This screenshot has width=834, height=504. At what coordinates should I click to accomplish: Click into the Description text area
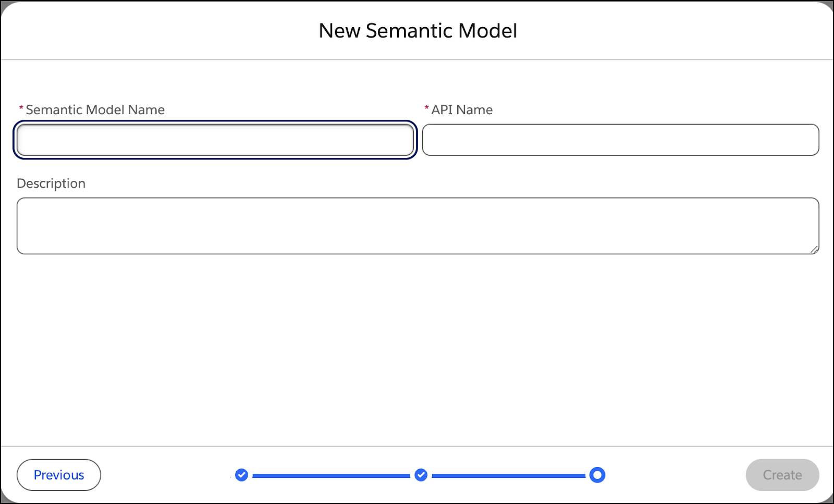[417, 225]
